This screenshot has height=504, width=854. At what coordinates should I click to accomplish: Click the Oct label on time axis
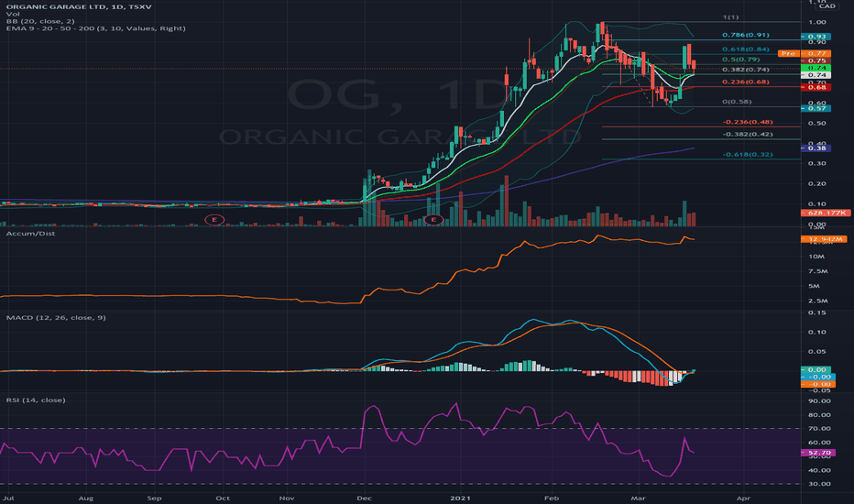(x=223, y=498)
